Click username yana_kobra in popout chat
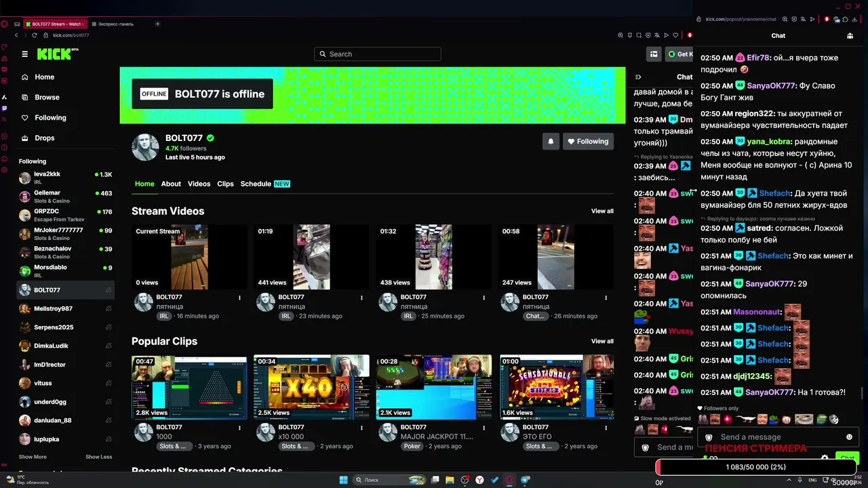The width and height of the screenshot is (868, 488). pos(770,142)
